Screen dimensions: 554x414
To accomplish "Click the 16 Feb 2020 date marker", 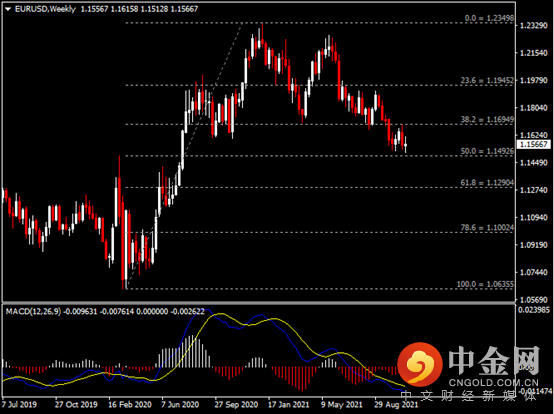I will [x=130, y=404].
